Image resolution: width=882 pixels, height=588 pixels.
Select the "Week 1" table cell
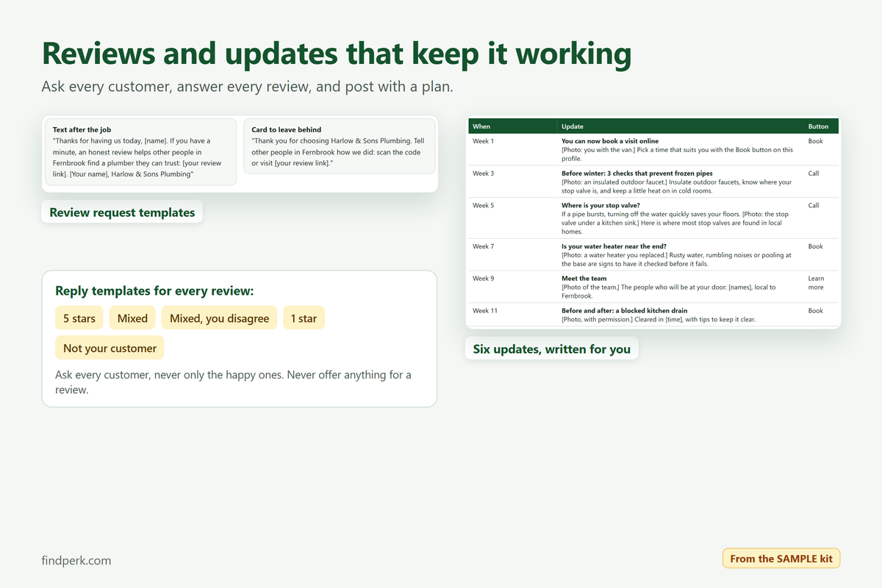[512, 149]
